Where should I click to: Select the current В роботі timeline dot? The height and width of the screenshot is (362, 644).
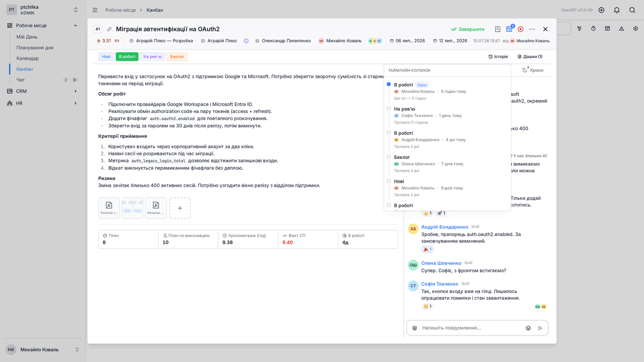click(x=389, y=84)
